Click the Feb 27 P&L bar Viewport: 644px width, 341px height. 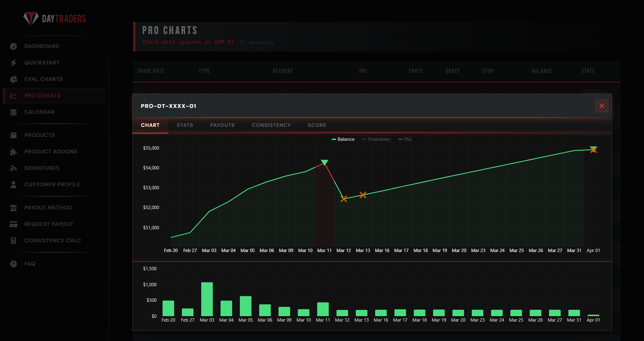pyautogui.click(x=188, y=312)
